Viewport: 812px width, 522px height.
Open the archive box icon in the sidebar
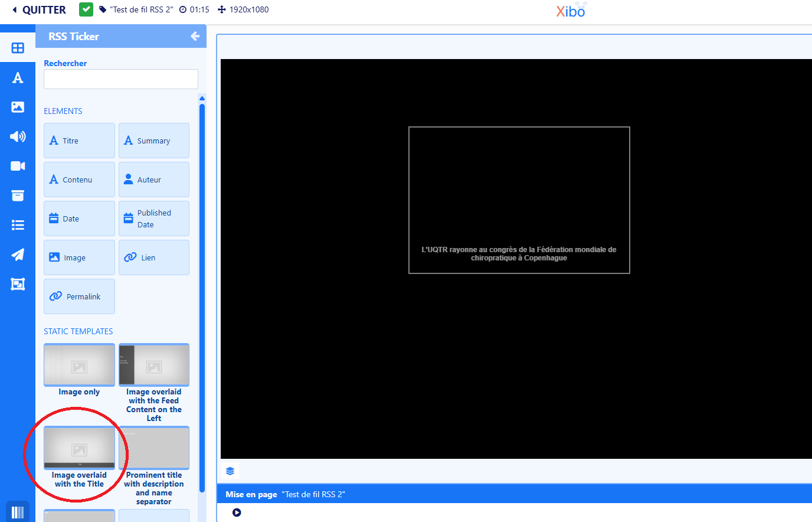tap(18, 195)
